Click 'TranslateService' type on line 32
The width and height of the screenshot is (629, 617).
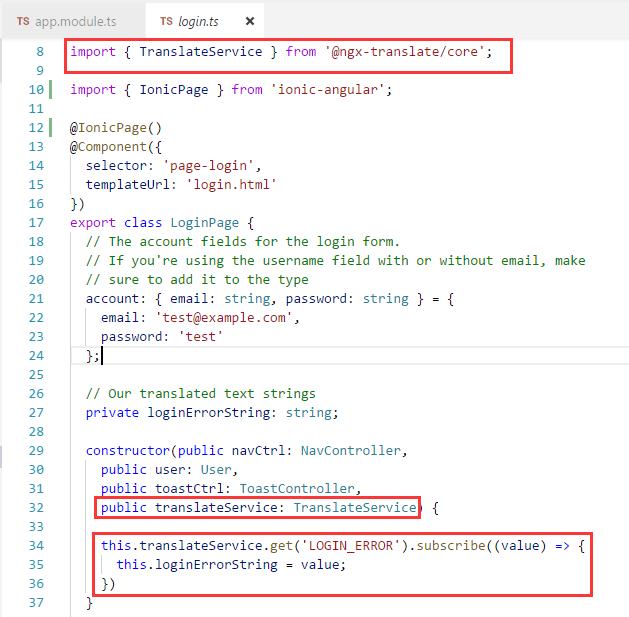[x=355, y=508]
